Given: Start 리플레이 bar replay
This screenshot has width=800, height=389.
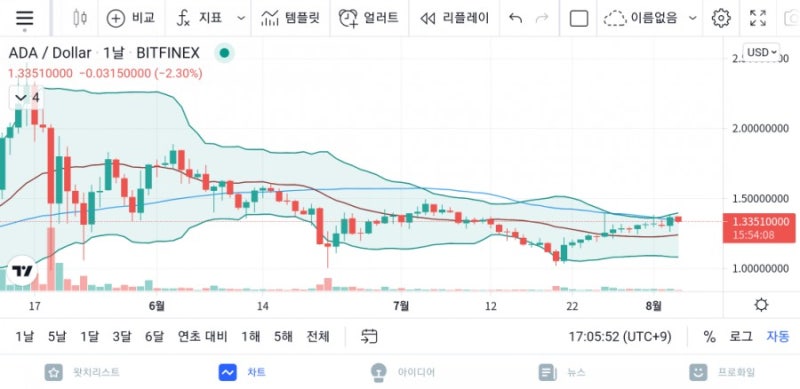Looking at the screenshot, I should click(x=454, y=18).
